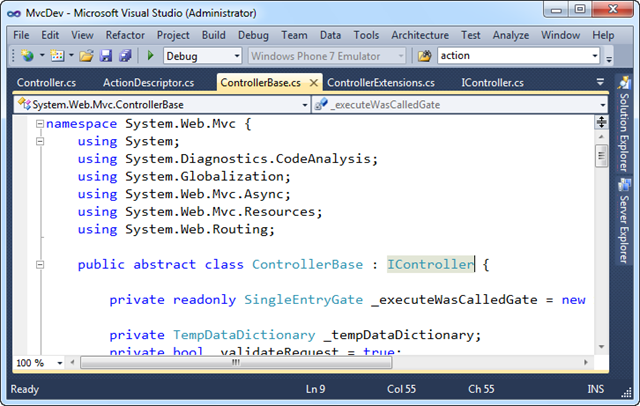Click the 'Col 55' status bar entry
The width and height of the screenshot is (640, 406).
[x=402, y=389]
